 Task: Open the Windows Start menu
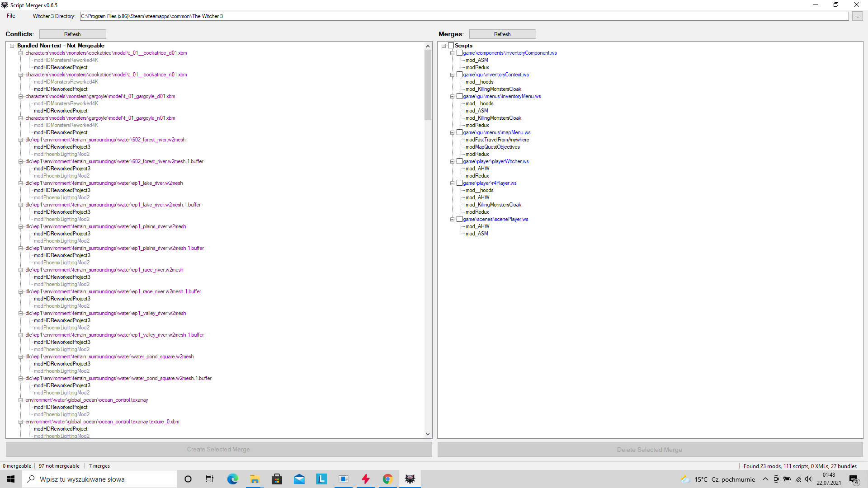pos(11,479)
